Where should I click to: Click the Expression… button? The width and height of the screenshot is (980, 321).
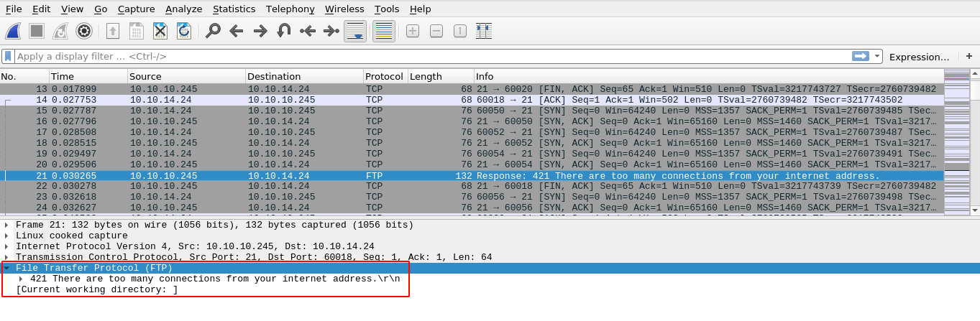click(919, 57)
